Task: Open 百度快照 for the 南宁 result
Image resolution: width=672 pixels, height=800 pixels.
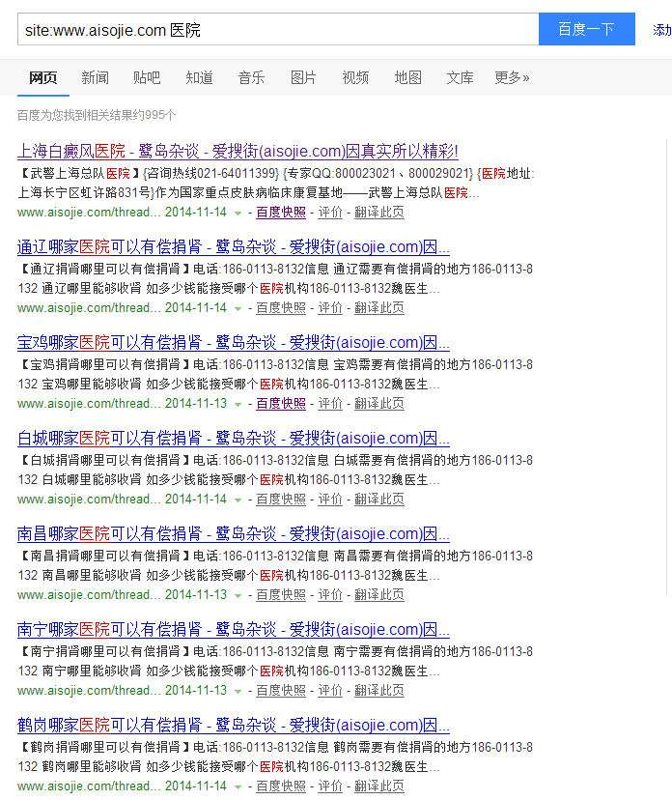Action: [x=281, y=691]
